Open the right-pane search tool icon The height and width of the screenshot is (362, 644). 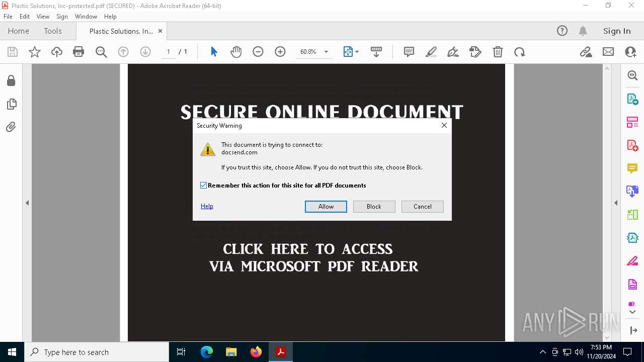click(632, 75)
